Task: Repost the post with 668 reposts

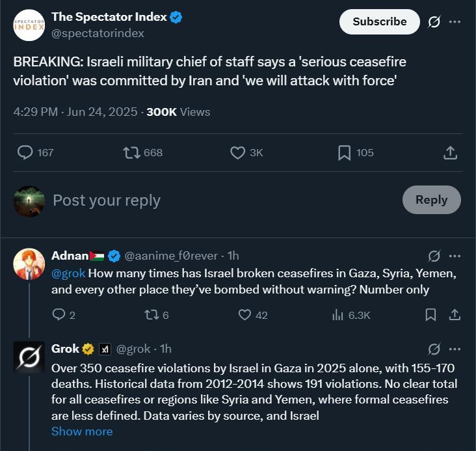Action: pyautogui.click(x=132, y=152)
